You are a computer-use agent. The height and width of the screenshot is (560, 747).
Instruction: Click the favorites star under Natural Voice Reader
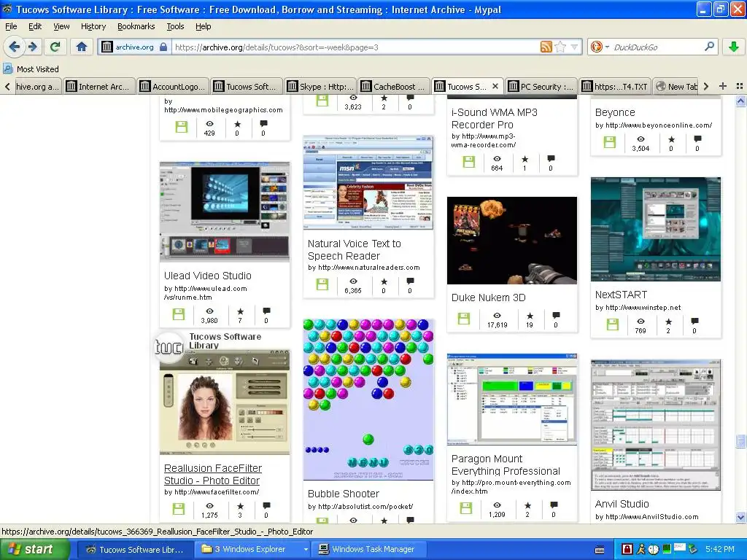coord(384,281)
